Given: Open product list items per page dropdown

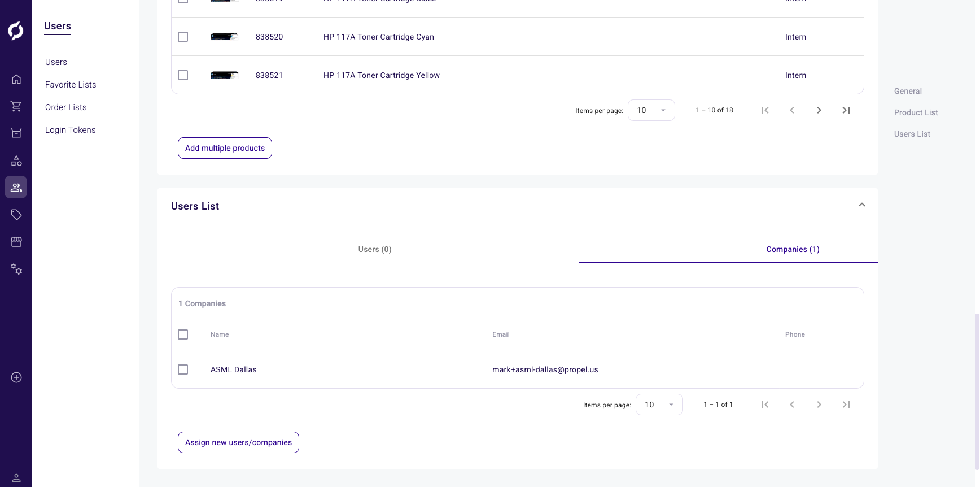Looking at the screenshot, I should 651,110.
